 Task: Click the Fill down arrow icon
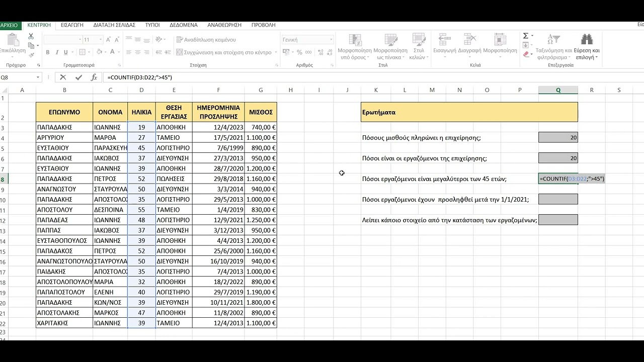(x=525, y=45)
